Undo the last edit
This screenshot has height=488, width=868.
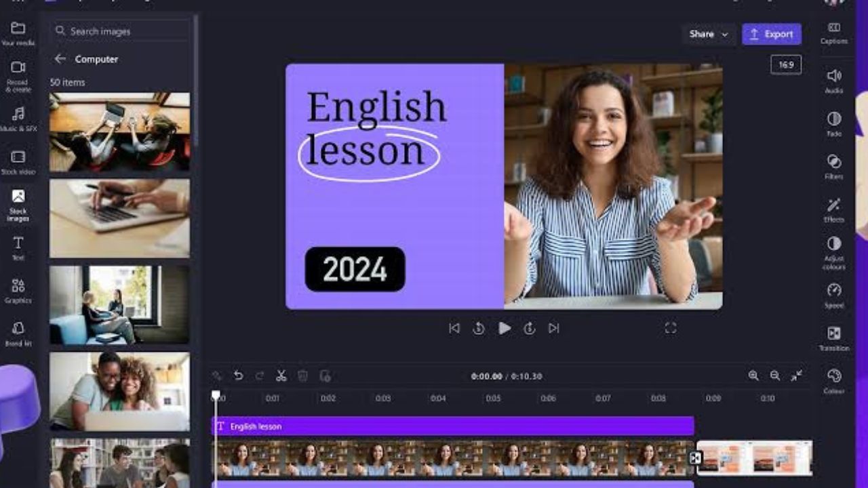coord(238,375)
